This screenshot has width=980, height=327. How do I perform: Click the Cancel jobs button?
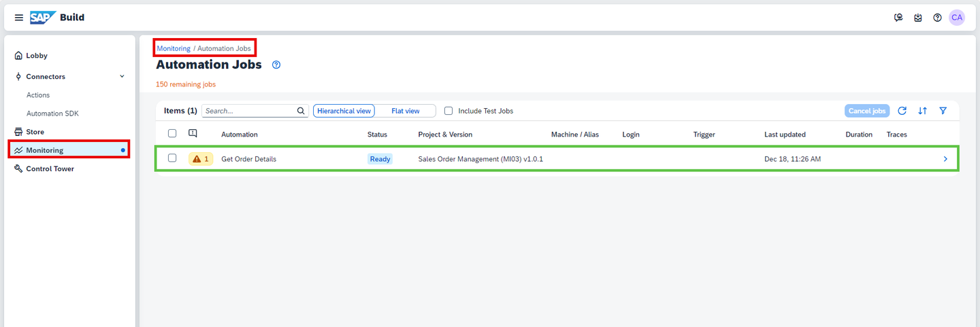(867, 111)
